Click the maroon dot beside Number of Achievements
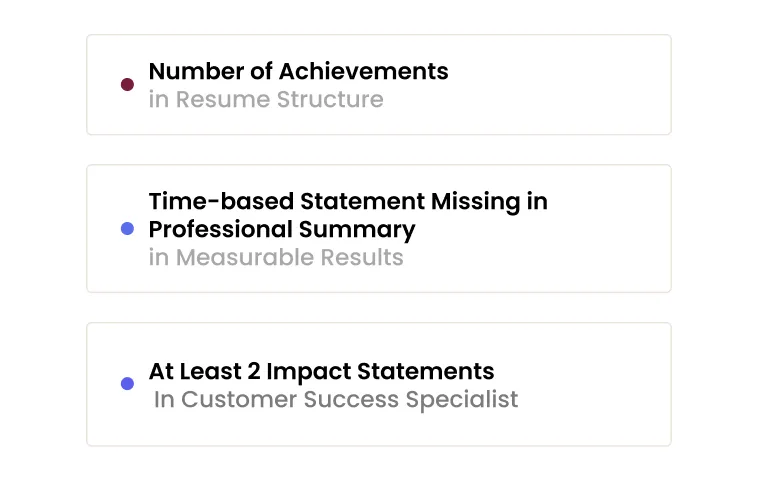 [x=127, y=85]
